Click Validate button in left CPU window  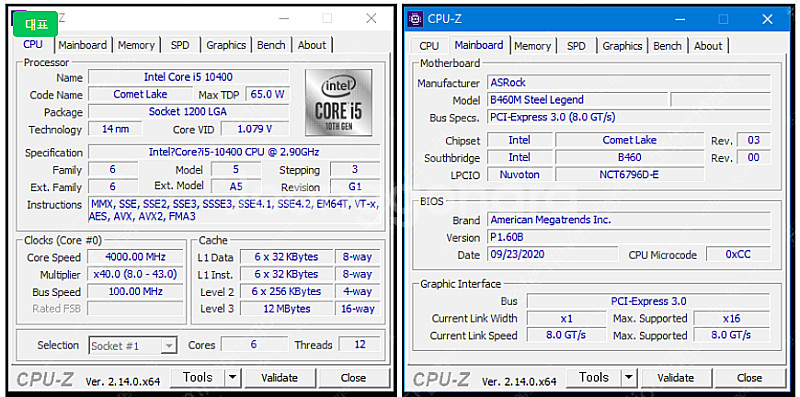[x=279, y=378]
